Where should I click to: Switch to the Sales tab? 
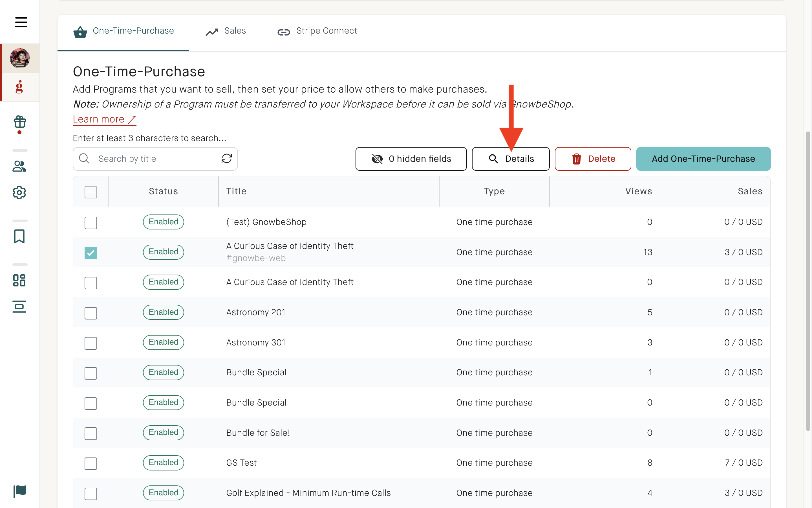point(226,31)
